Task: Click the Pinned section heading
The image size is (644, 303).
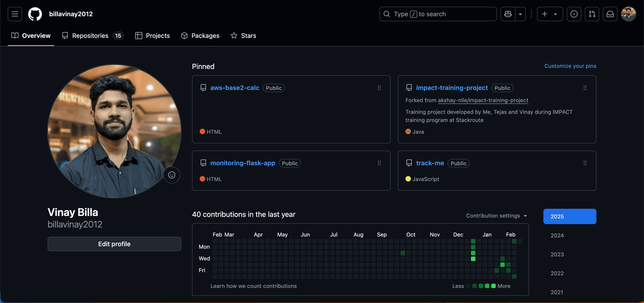Action: 203,67
